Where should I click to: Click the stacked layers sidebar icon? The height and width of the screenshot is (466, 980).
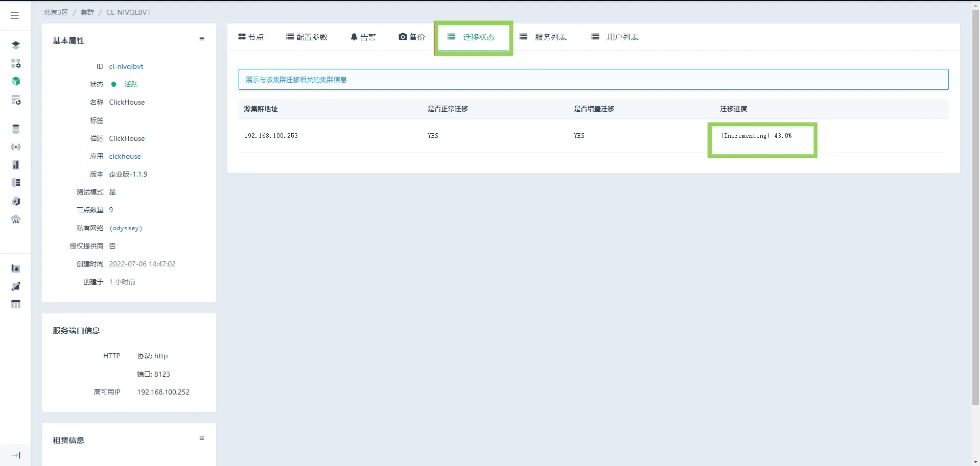click(x=16, y=45)
